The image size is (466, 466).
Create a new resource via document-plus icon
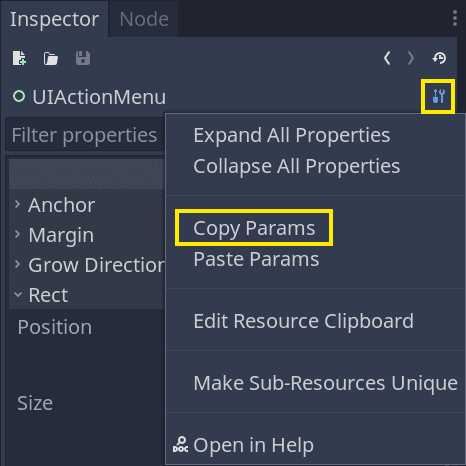pos(19,58)
